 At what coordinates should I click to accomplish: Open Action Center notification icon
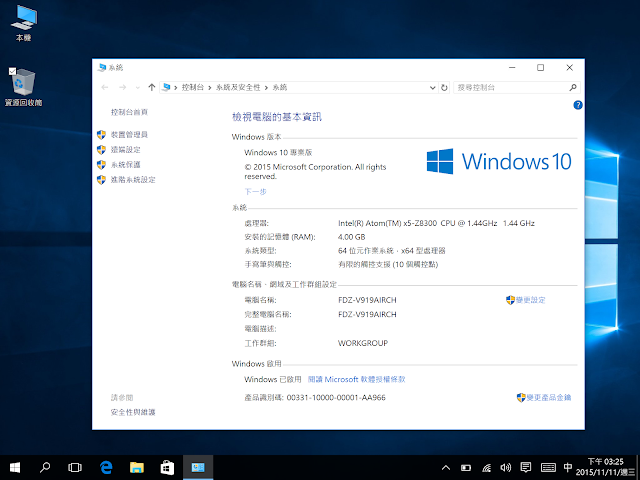[x=526, y=467]
